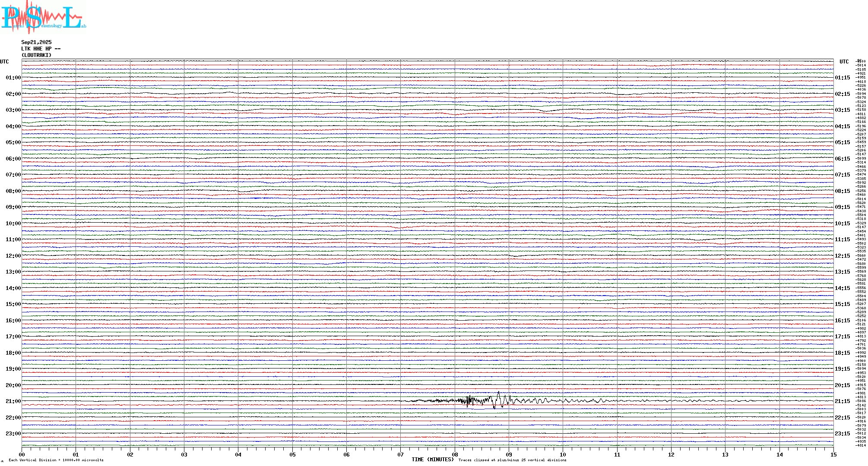Click the 11:00 hour label on the left
The image size is (868, 466).
pyautogui.click(x=13, y=239)
